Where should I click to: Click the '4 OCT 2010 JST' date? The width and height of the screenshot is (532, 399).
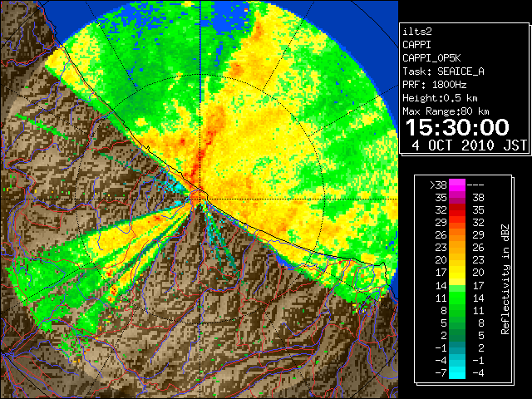tap(469, 145)
